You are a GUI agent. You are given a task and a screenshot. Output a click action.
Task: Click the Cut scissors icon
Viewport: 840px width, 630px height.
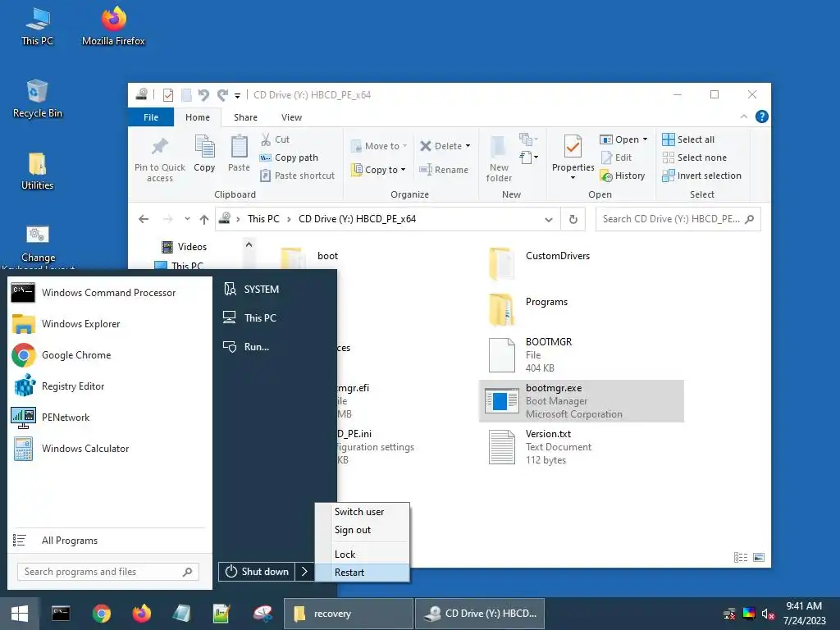pyautogui.click(x=266, y=139)
